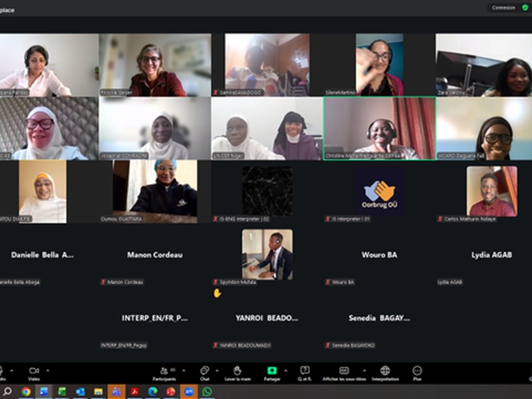
Task: Expand the arrow next to Vidéo
Action: pyautogui.click(x=48, y=370)
